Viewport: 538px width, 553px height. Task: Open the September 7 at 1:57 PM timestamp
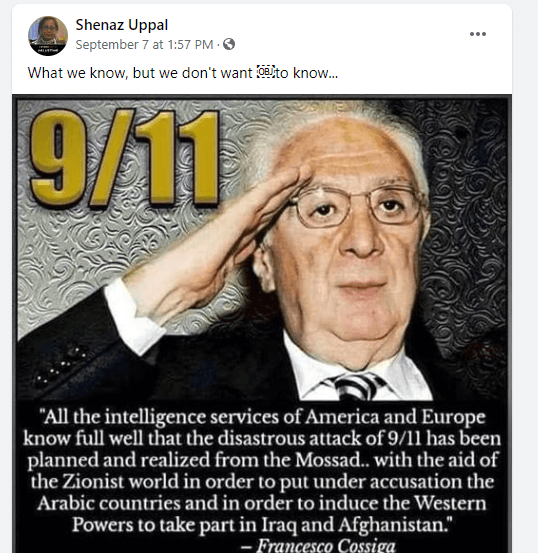pos(144,45)
